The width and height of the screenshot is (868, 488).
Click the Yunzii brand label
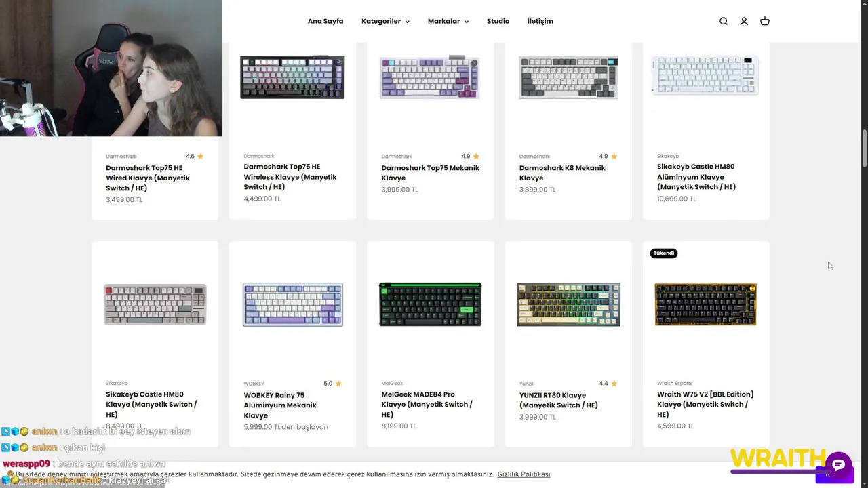tap(526, 384)
